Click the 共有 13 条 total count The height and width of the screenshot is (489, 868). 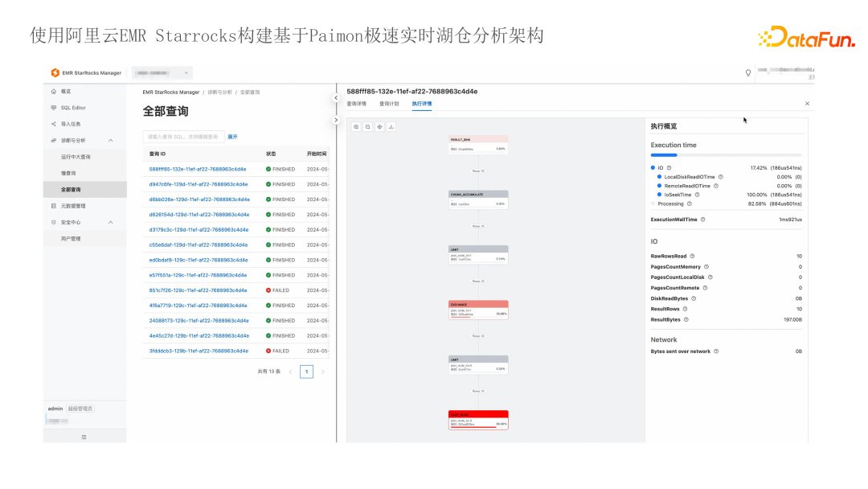tap(269, 372)
